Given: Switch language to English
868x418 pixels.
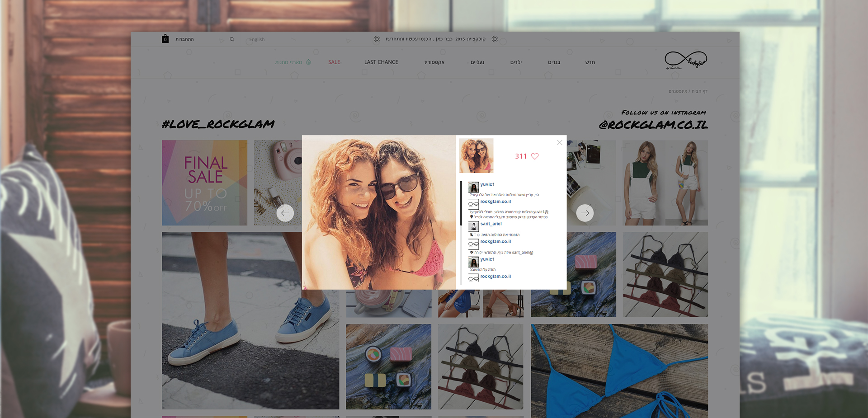Looking at the screenshot, I should pos(257,39).
